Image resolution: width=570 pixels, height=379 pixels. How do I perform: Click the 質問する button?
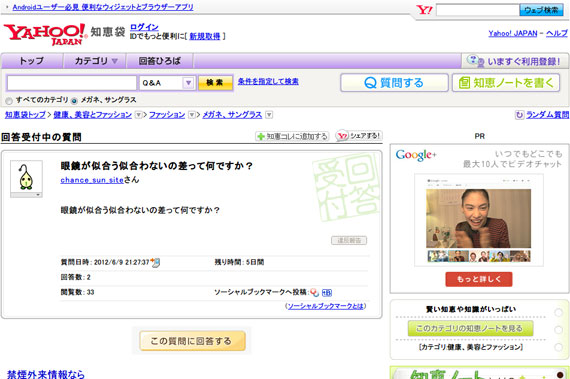point(394,83)
